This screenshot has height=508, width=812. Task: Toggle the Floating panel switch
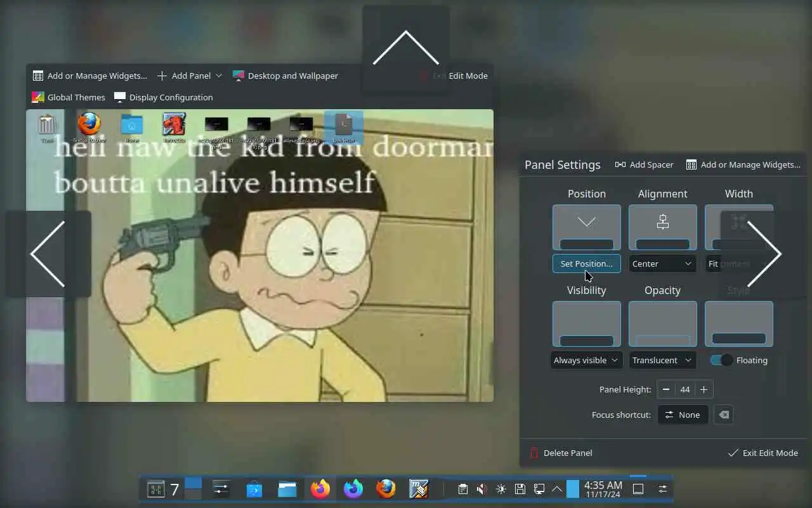tap(721, 360)
